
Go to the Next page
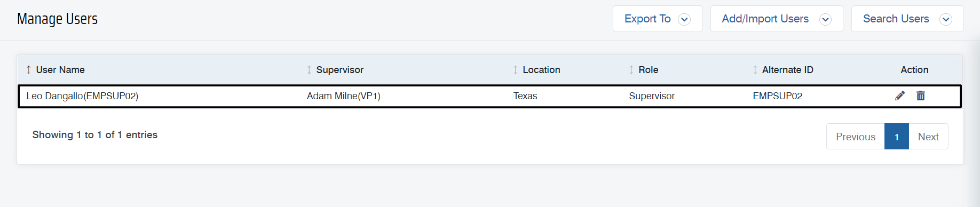pos(928,137)
